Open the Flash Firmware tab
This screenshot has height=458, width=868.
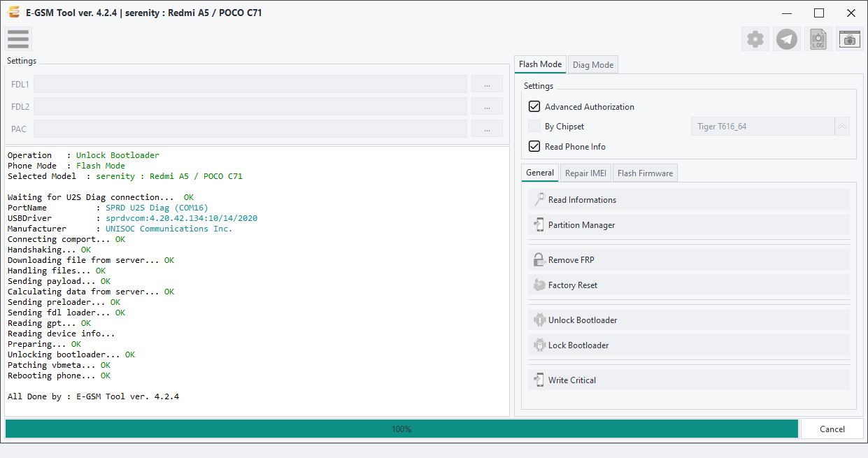coord(645,173)
